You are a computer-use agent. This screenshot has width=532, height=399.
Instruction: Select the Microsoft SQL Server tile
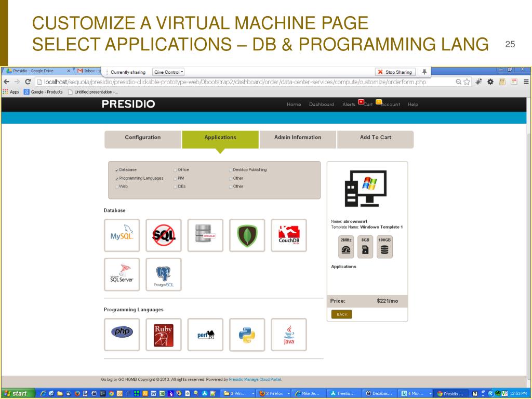click(x=122, y=274)
